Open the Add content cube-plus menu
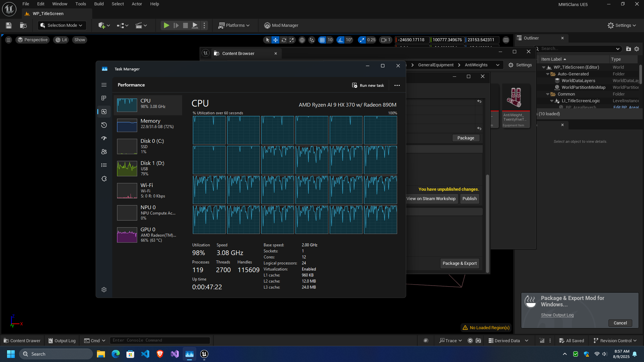Image resolution: width=644 pixels, height=362 pixels. [x=104, y=25]
